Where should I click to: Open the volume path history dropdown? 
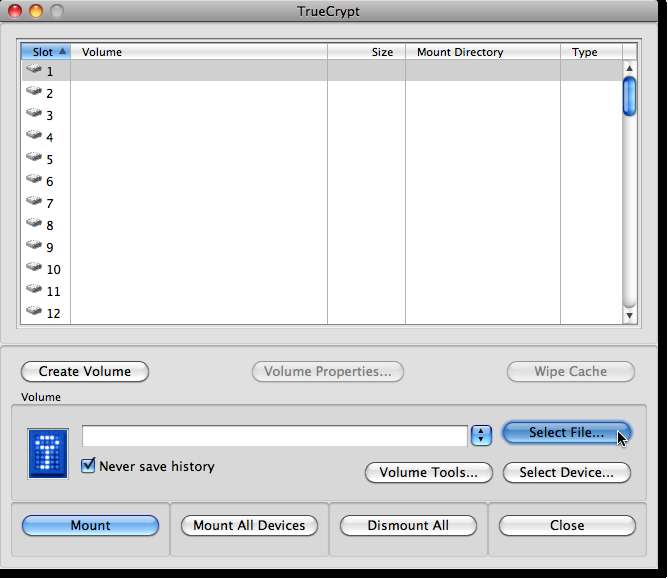click(481, 435)
